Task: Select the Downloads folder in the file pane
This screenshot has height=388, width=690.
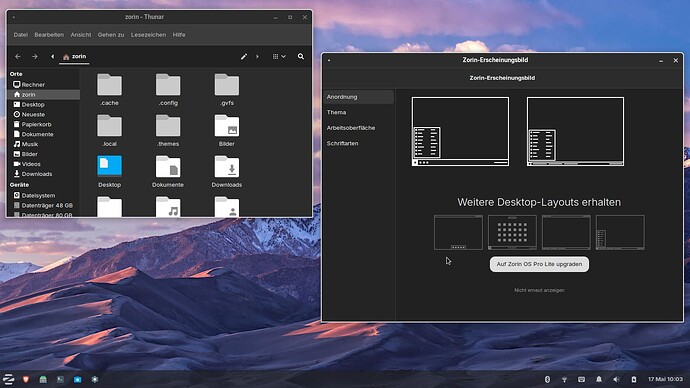Action: tap(227, 166)
